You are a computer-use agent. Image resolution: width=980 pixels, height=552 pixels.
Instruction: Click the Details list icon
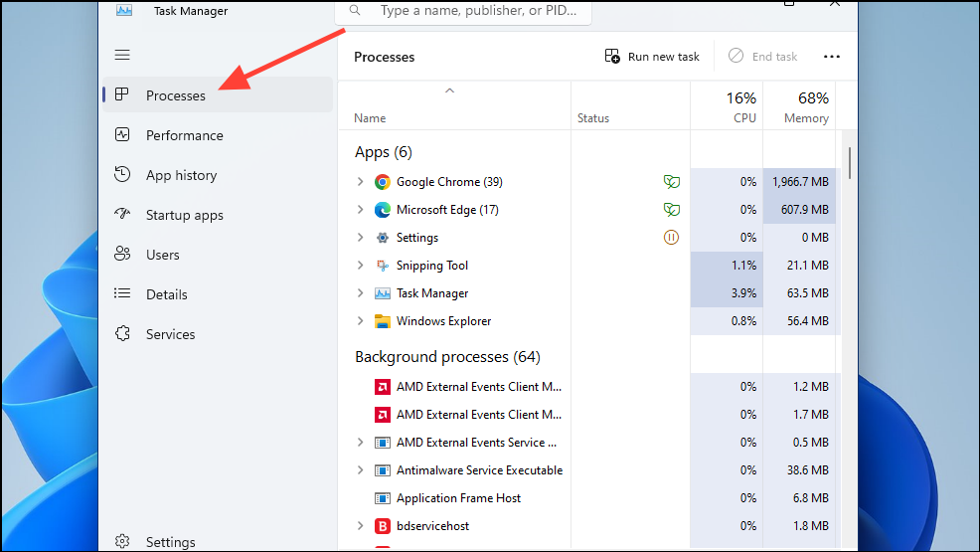pos(122,293)
